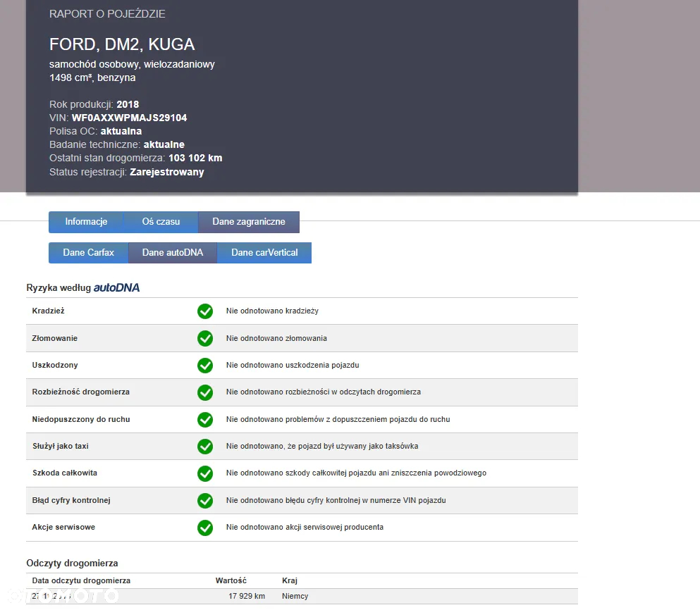Open the Informacje tab
The width and height of the screenshot is (700, 610).
click(x=86, y=222)
